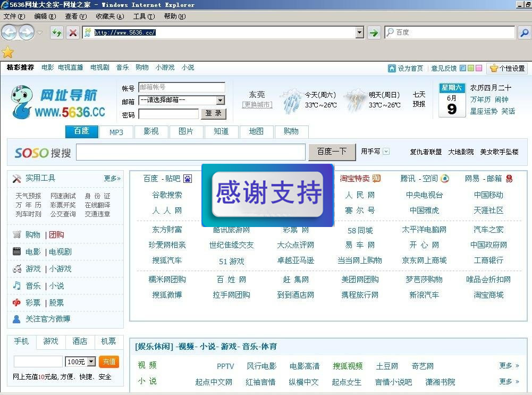This screenshot has width=532, height=395.
Task: Click the phone number recharge input
Action: [38, 362]
